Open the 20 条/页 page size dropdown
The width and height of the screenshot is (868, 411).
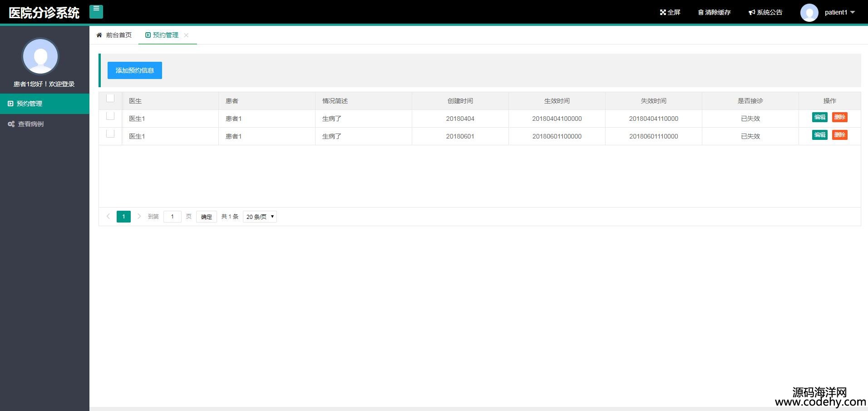260,217
